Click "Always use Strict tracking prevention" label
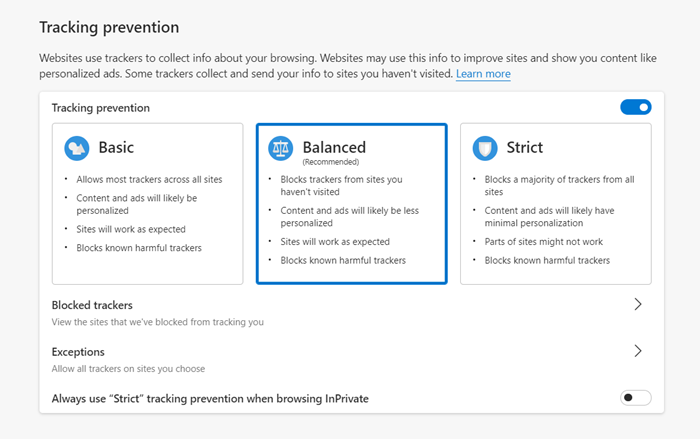This screenshot has height=439, width=700. click(x=210, y=398)
